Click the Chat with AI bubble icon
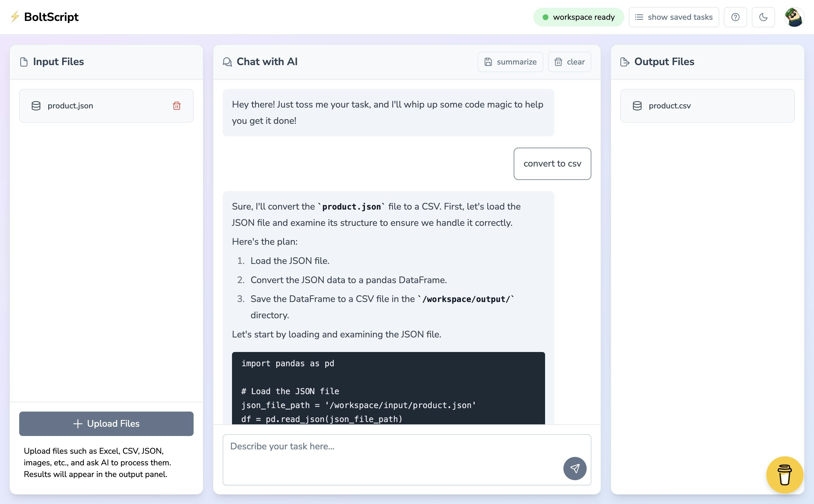 (227, 62)
